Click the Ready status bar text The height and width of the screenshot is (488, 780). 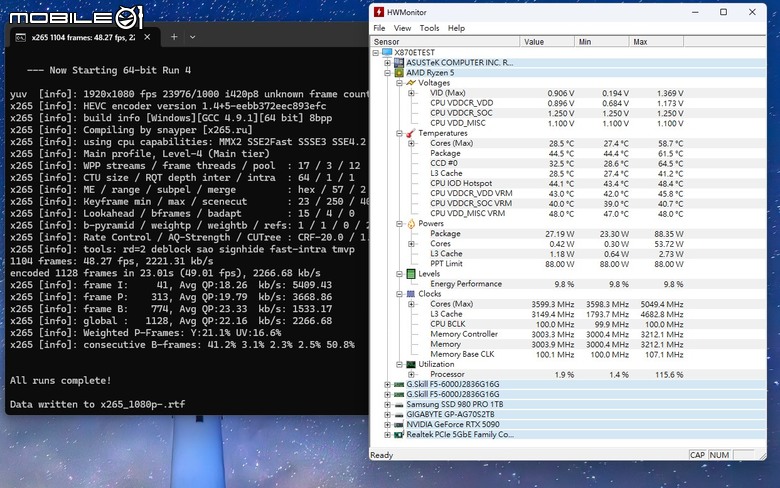pyautogui.click(x=382, y=455)
